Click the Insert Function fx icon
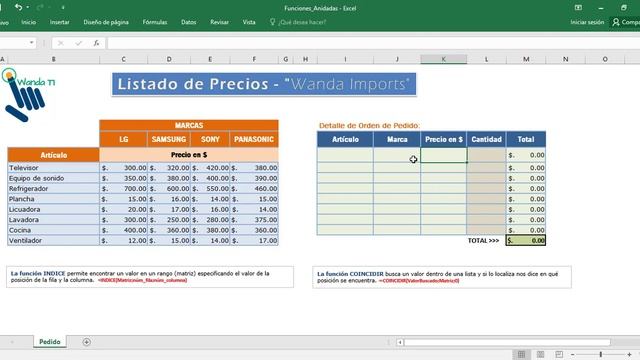Screen dimensions: 640x360 coord(96,43)
